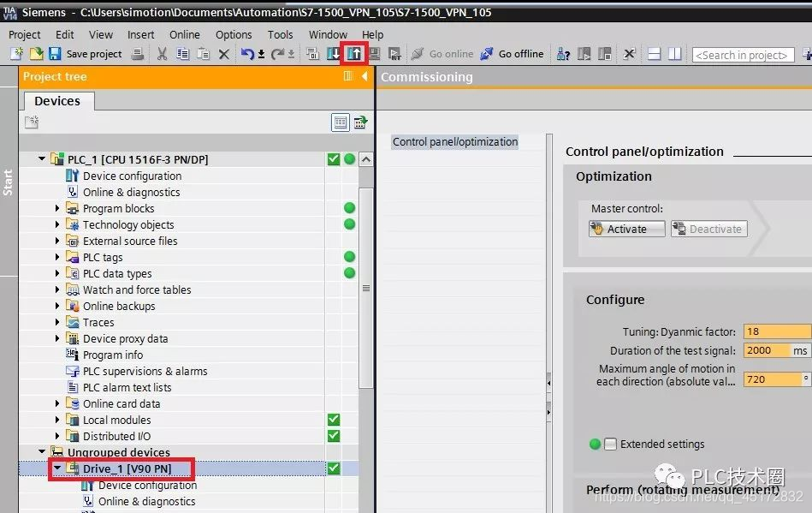812x513 pixels.
Task: Open the Edit menu
Action: point(65,35)
